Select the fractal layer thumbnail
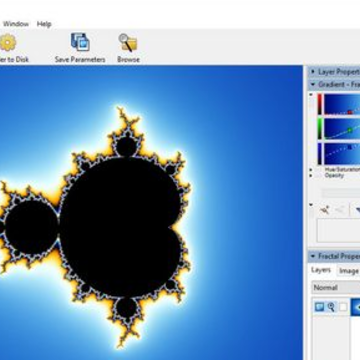Viewport: 360px width, 360px height. 355,307
